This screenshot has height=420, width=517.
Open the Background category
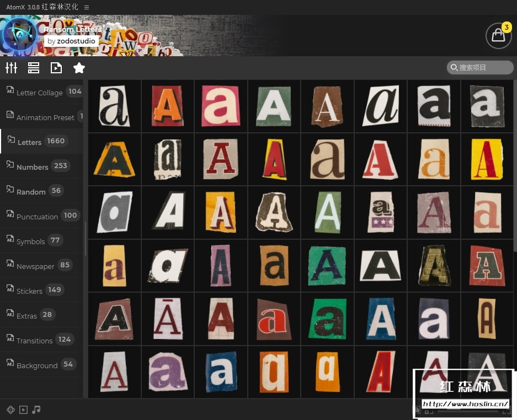click(x=41, y=365)
